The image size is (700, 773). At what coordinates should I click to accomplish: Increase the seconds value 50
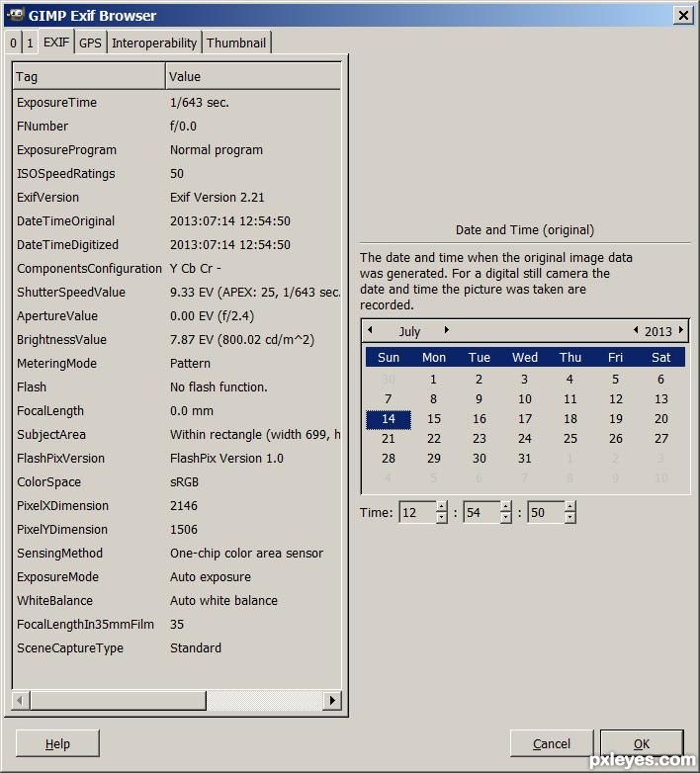(x=569, y=506)
